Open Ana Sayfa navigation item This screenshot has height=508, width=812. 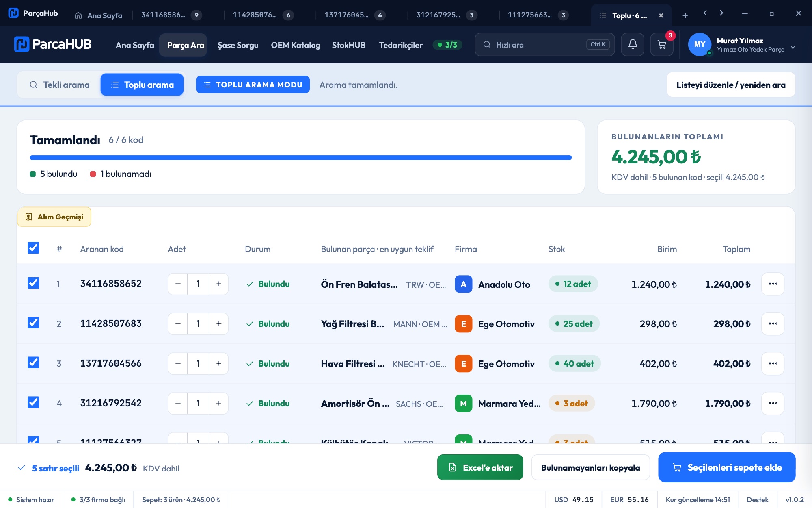(135, 45)
